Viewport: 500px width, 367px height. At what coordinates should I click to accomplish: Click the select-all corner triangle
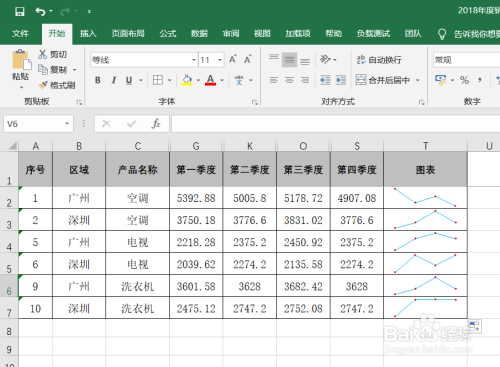pos(13,146)
